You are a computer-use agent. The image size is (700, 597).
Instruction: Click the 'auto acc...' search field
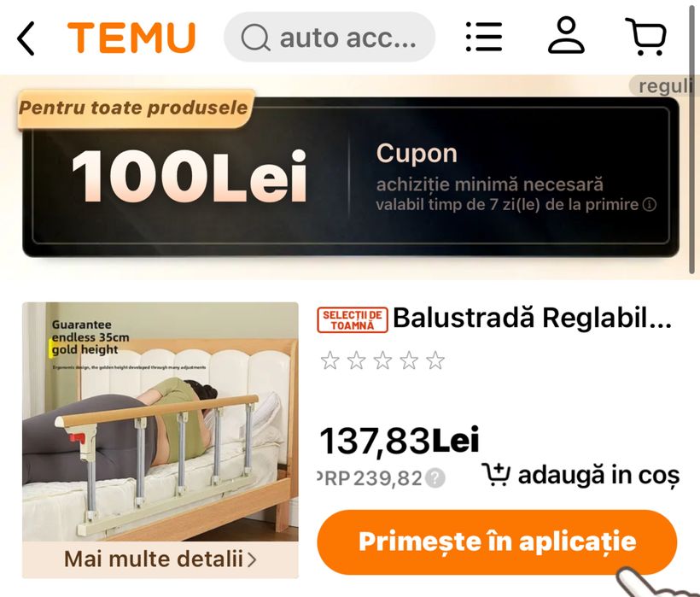pos(330,37)
